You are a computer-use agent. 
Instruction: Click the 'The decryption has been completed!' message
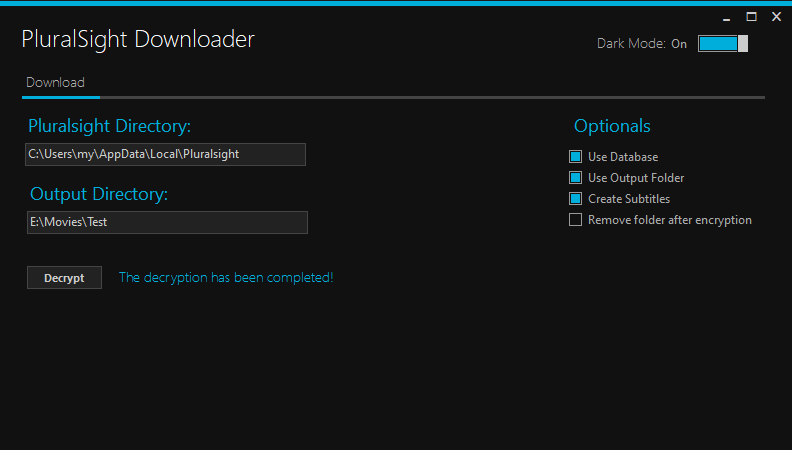click(x=226, y=277)
